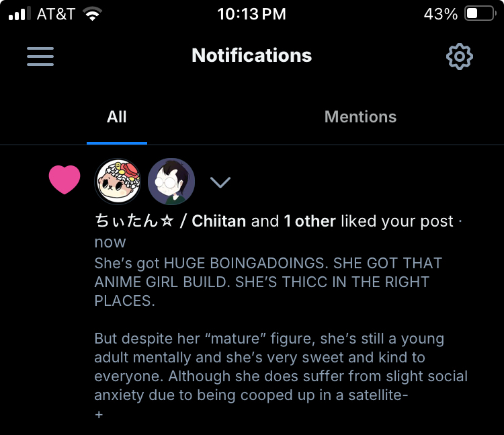Open the hamburger navigation menu
504x435 pixels.
pos(40,56)
